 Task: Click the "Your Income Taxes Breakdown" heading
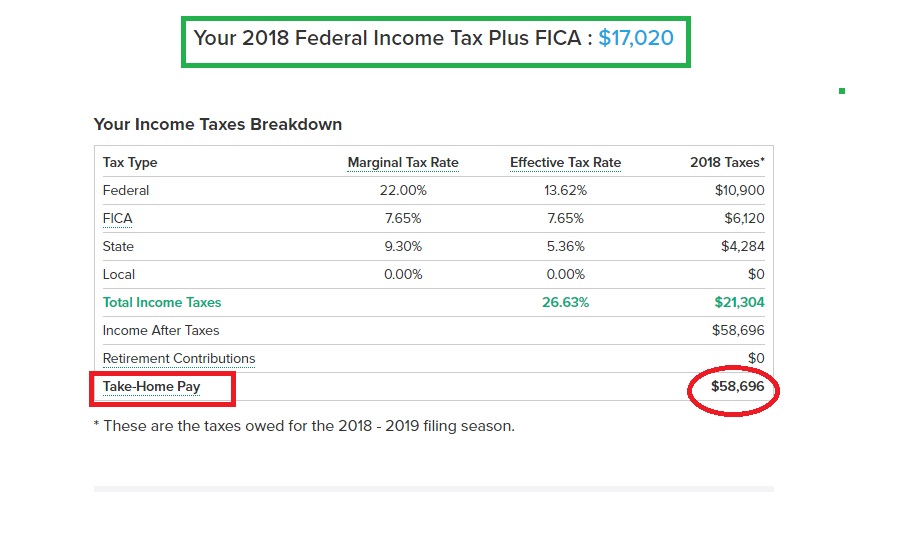(217, 124)
